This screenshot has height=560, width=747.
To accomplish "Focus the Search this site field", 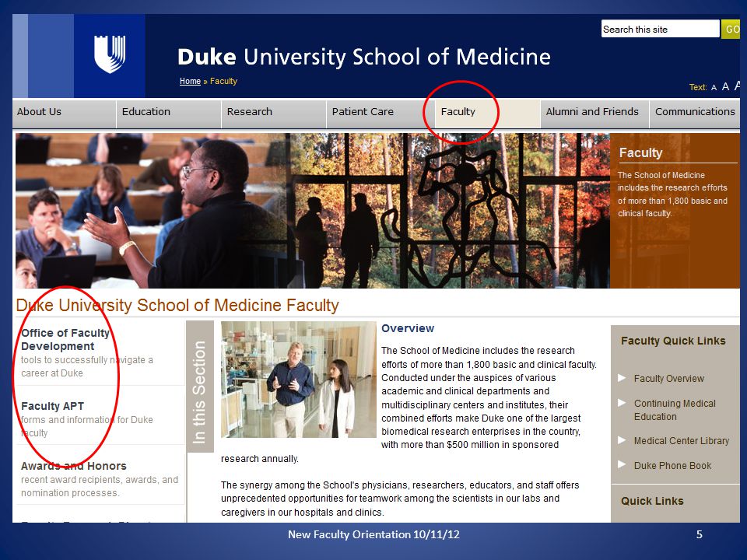I will coord(661,29).
